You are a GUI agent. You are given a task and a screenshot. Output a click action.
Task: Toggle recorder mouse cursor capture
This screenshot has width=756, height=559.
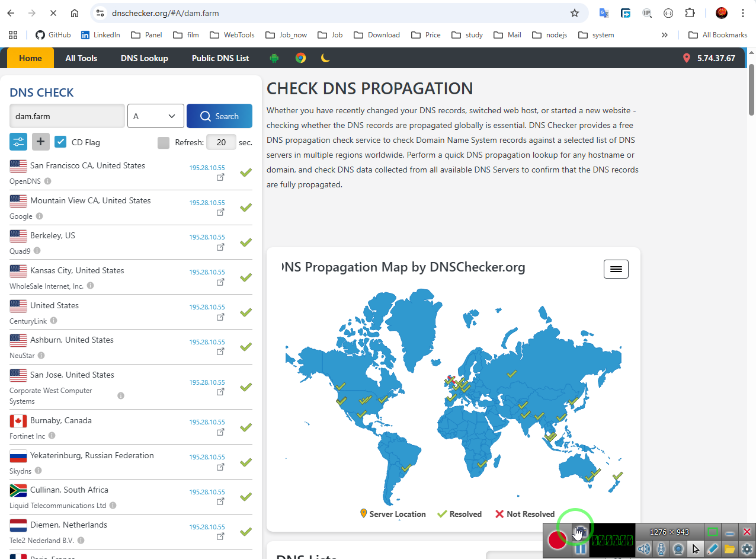[696, 549]
